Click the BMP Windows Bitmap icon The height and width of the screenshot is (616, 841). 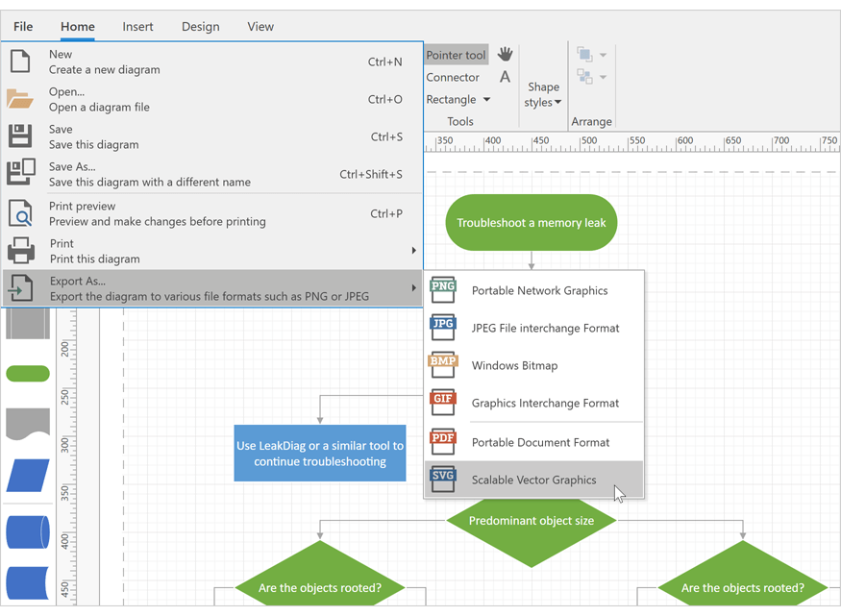pos(443,365)
